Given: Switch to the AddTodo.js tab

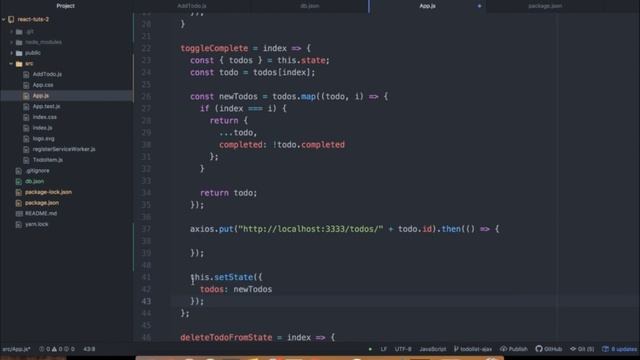Looking at the screenshot, I should [x=191, y=6].
